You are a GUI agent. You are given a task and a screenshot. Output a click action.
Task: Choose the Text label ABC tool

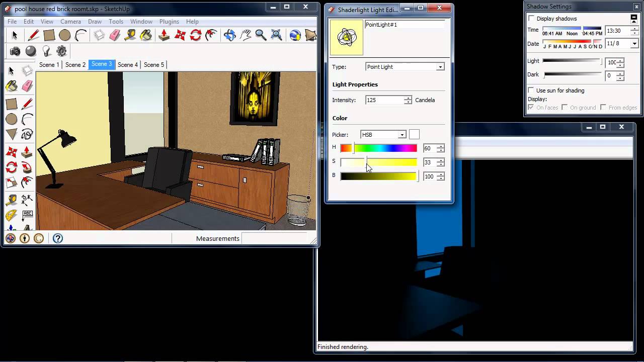click(27, 216)
